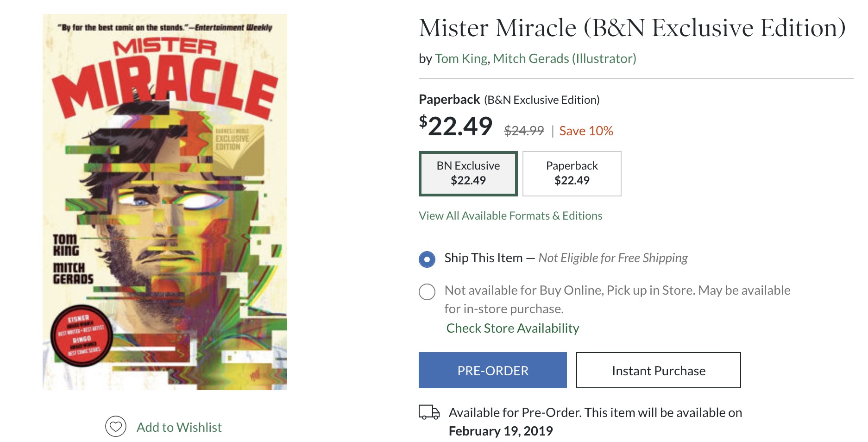Viewport: 868px width, 442px height.
Task: Open the Mister Miracle cover image
Action: pyautogui.click(x=165, y=202)
